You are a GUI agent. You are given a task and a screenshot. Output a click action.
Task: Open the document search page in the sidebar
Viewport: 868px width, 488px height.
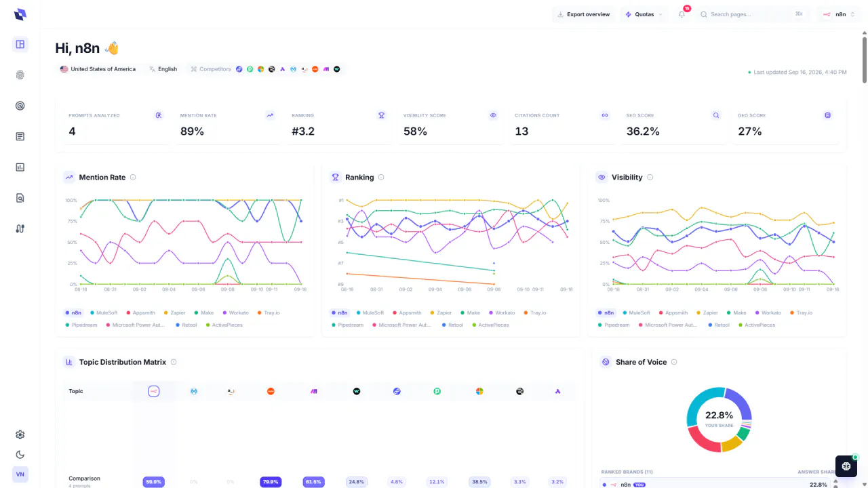pyautogui.click(x=20, y=198)
